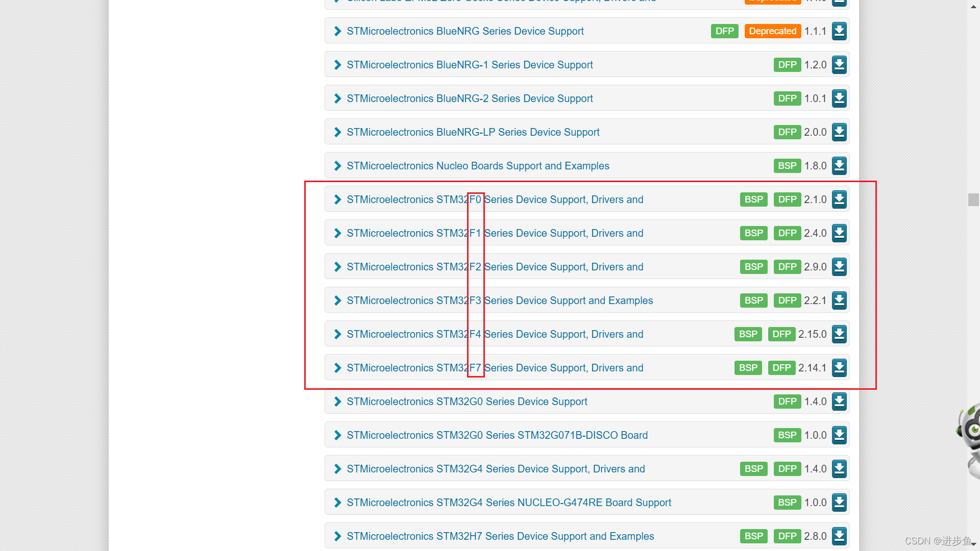Expand the NUCLEO-G474RE Board Support row chevron
The width and height of the screenshot is (980, 551).
coord(337,503)
